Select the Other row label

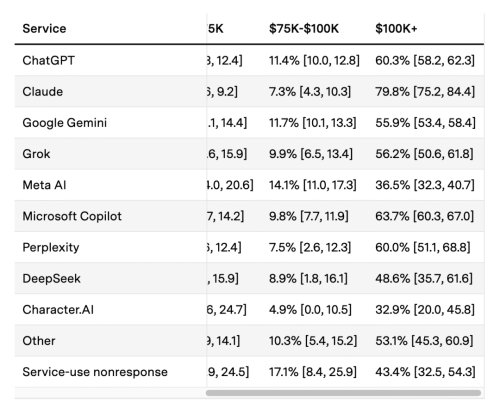tap(39, 341)
